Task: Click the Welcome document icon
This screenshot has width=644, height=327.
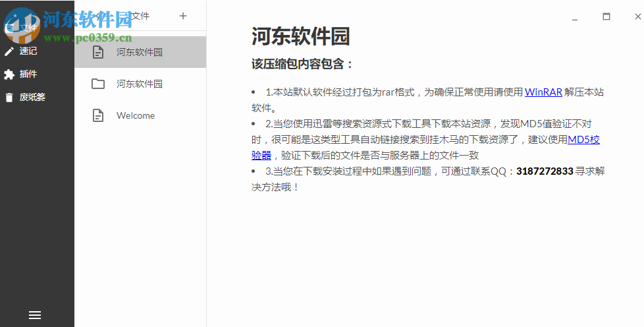Action: [97, 115]
